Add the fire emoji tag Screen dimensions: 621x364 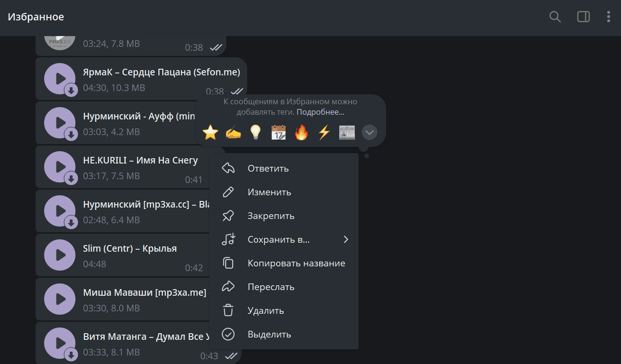tap(301, 132)
